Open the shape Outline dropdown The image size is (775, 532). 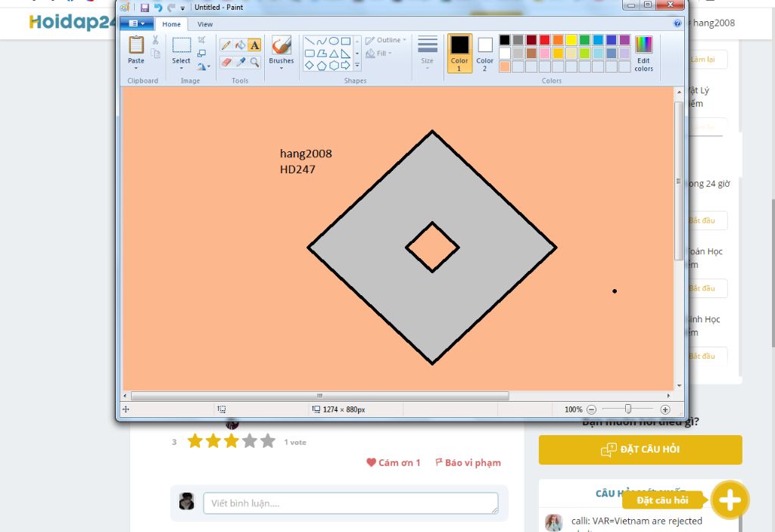[x=385, y=40]
